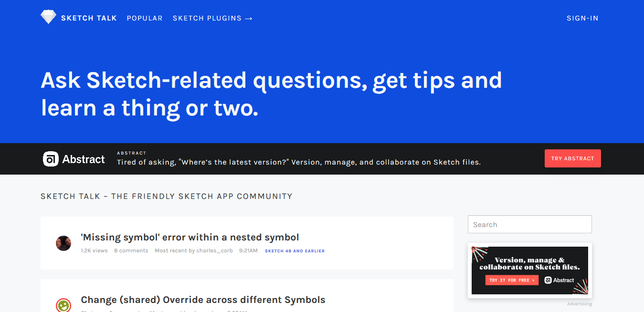Focus the Search input field
This screenshot has width=644, height=312.
(530, 224)
